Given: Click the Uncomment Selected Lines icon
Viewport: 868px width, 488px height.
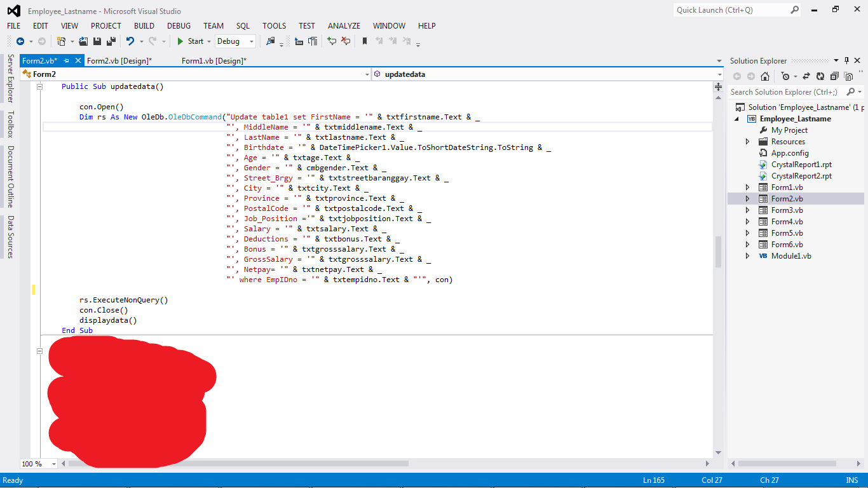Looking at the screenshot, I should [346, 41].
